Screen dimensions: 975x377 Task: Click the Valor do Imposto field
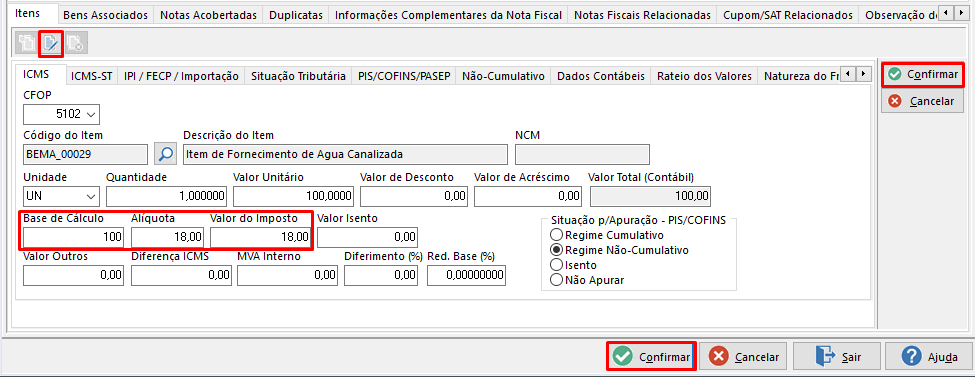(260, 237)
